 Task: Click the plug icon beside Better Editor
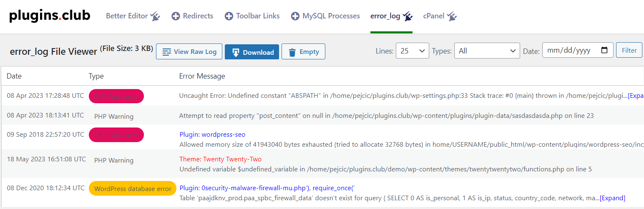[155, 16]
